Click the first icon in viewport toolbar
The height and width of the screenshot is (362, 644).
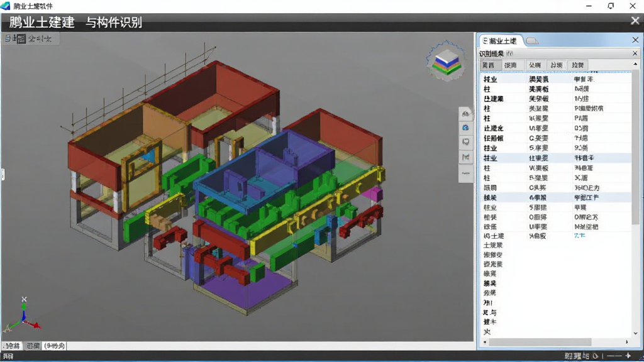8,38
